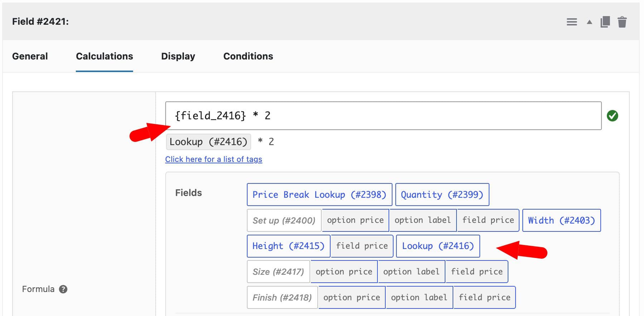Click inside the formula input field
644x316 pixels.
(383, 116)
